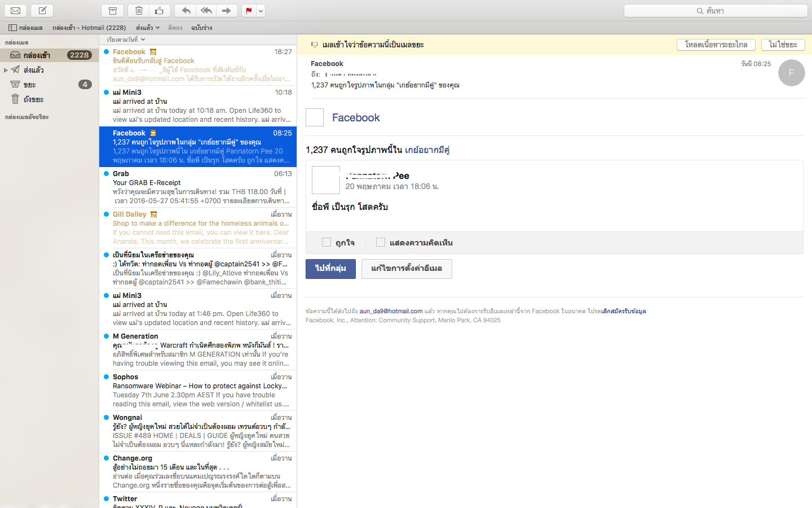This screenshot has height=508, width=812.
Task: Open the Drafts favorites item
Action: click(201, 27)
